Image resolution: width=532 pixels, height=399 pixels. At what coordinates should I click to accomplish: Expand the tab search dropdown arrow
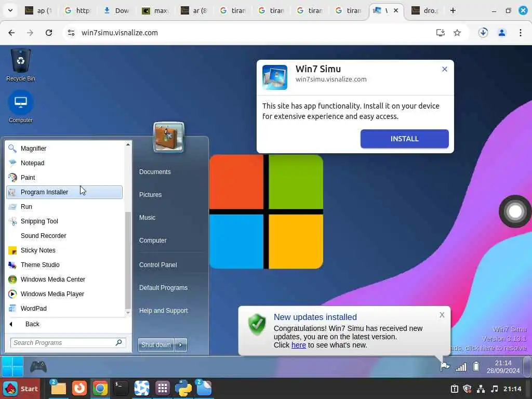coord(10,10)
